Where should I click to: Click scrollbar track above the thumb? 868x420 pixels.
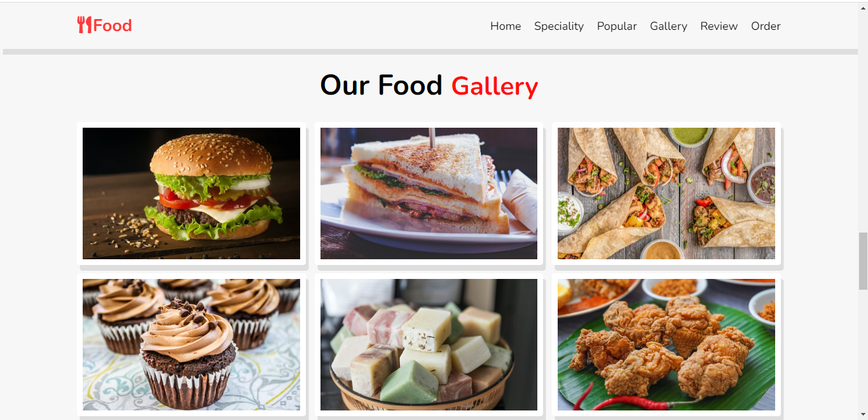coord(863,121)
